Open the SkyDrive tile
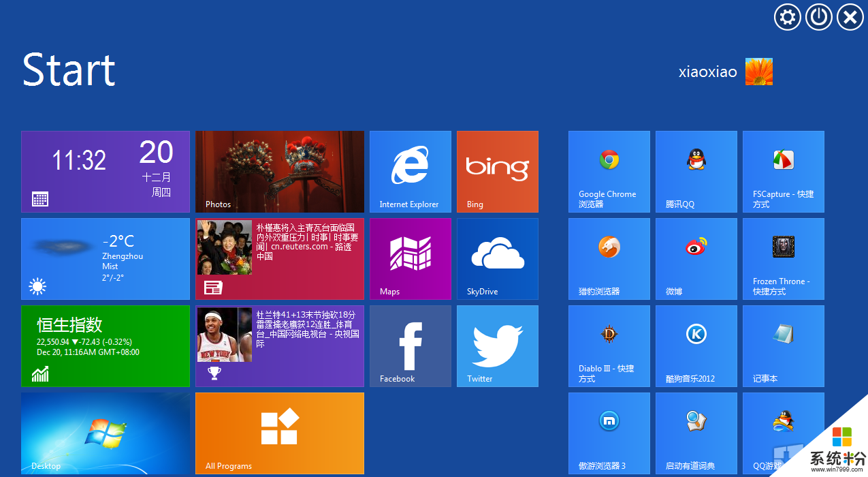The height and width of the screenshot is (477, 868). tap(497, 258)
